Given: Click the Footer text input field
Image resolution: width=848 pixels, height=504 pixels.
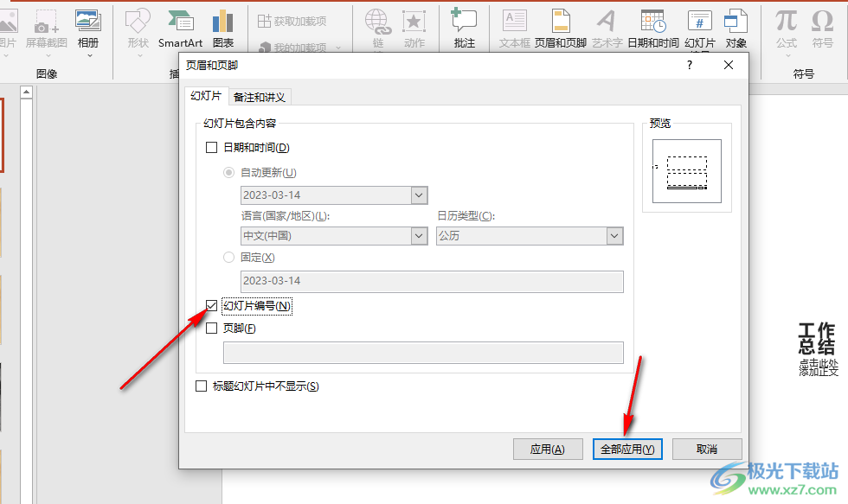Looking at the screenshot, I should click(x=423, y=353).
